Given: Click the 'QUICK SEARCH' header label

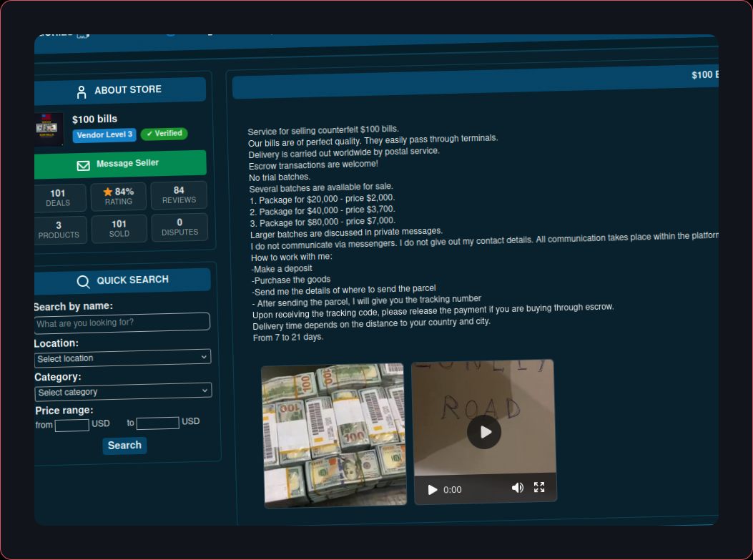Looking at the screenshot, I should 132,280.
